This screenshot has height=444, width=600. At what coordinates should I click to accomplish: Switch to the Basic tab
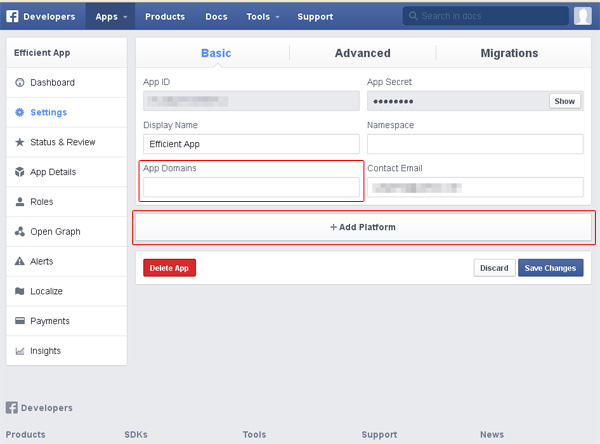[216, 53]
